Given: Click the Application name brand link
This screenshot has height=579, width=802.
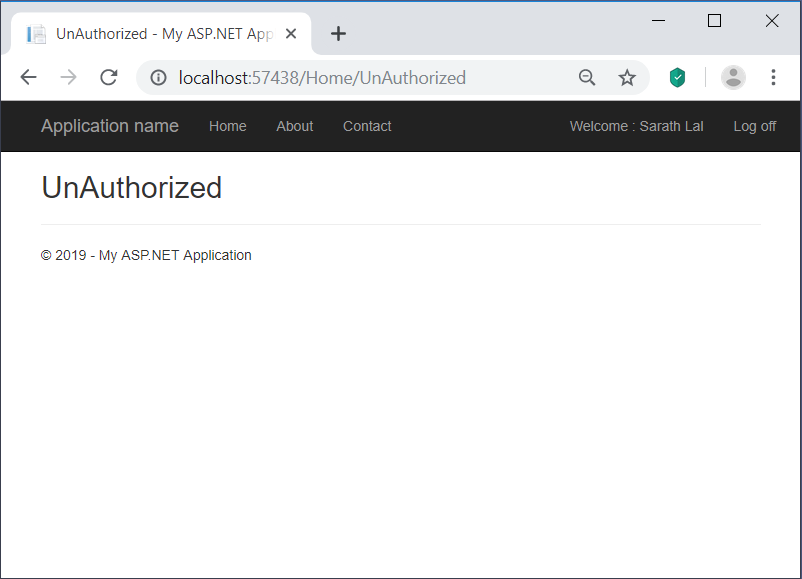Looking at the screenshot, I should [109, 126].
